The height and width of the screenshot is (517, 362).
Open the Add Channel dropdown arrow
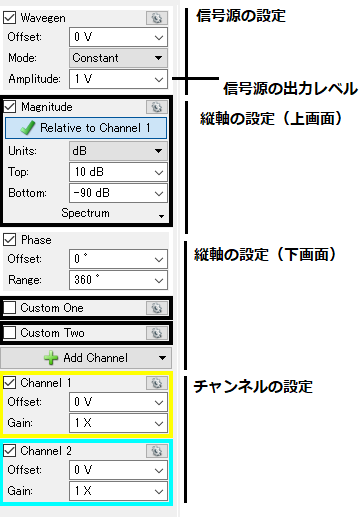coord(162,358)
